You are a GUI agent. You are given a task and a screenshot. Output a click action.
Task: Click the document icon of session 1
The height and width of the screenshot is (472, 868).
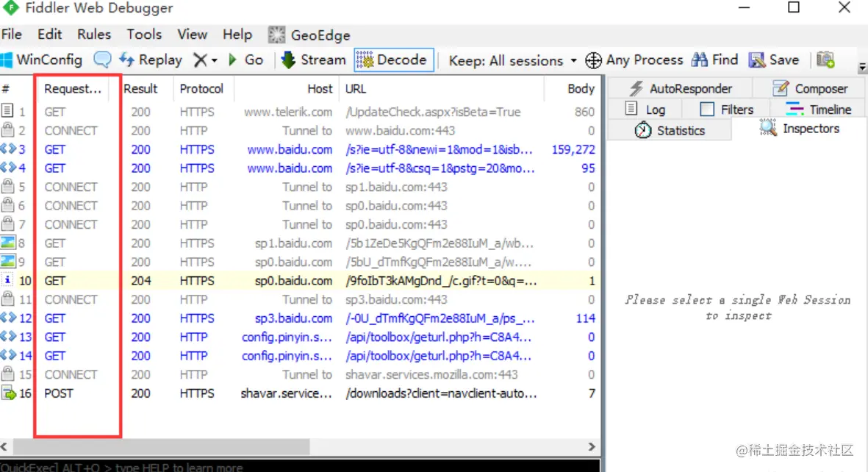click(7, 111)
